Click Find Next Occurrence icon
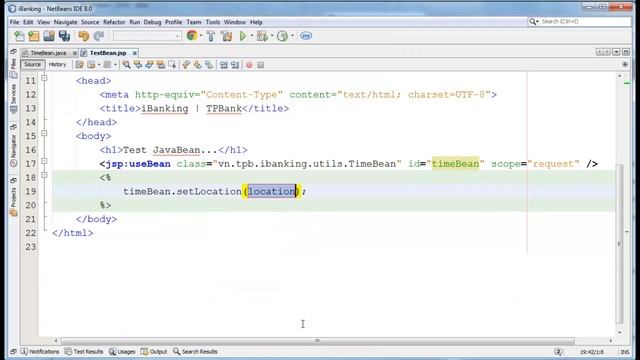 point(149,64)
